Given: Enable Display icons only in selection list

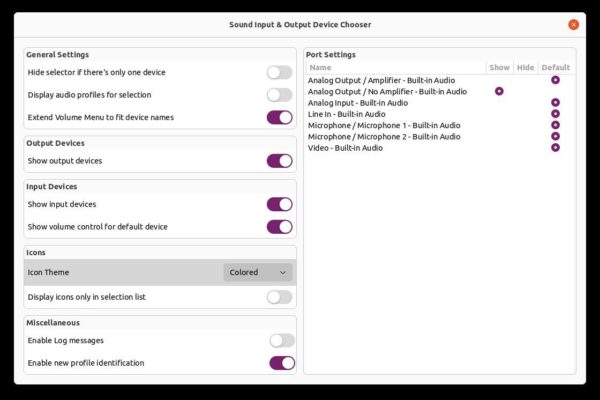Looking at the screenshot, I should pos(280,297).
